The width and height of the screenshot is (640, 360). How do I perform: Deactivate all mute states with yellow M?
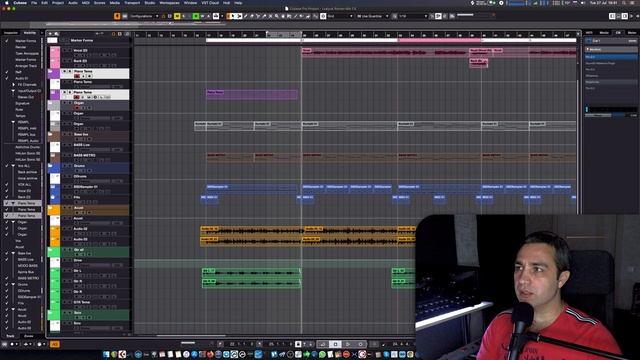pyautogui.click(x=177, y=16)
